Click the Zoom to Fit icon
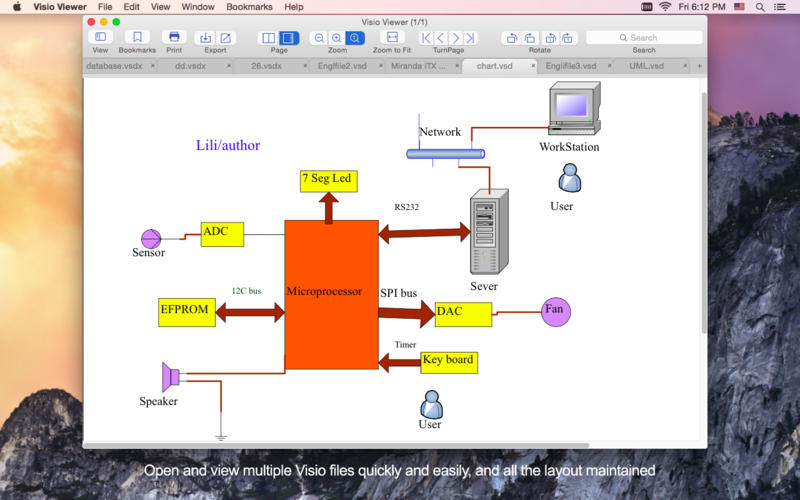Viewport: 800px width, 500px height. click(392, 38)
